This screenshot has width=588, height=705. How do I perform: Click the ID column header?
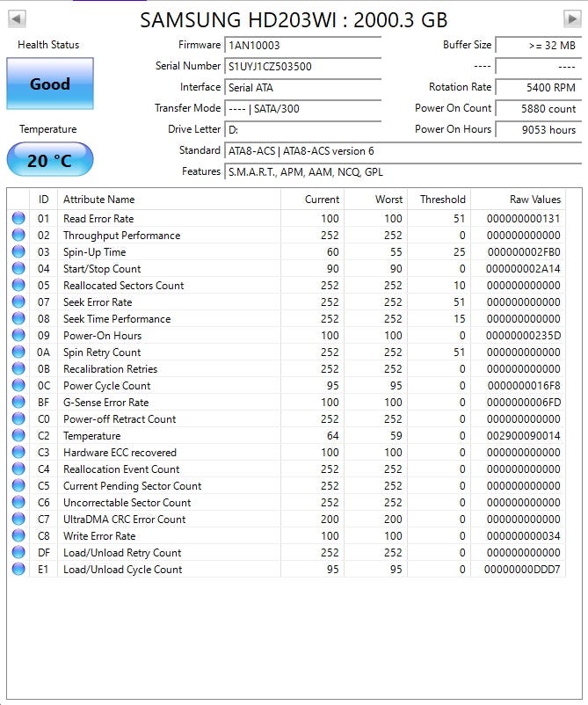pyautogui.click(x=44, y=200)
